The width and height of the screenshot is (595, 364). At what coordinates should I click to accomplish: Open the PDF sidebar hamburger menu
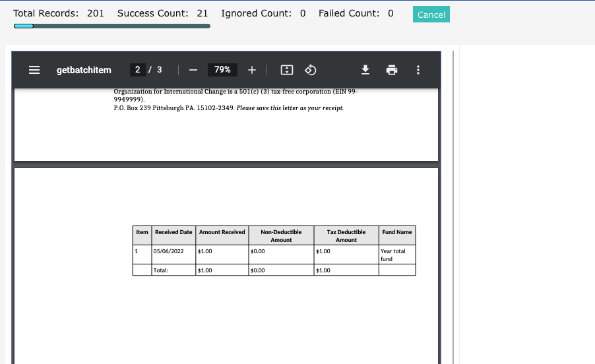click(34, 70)
